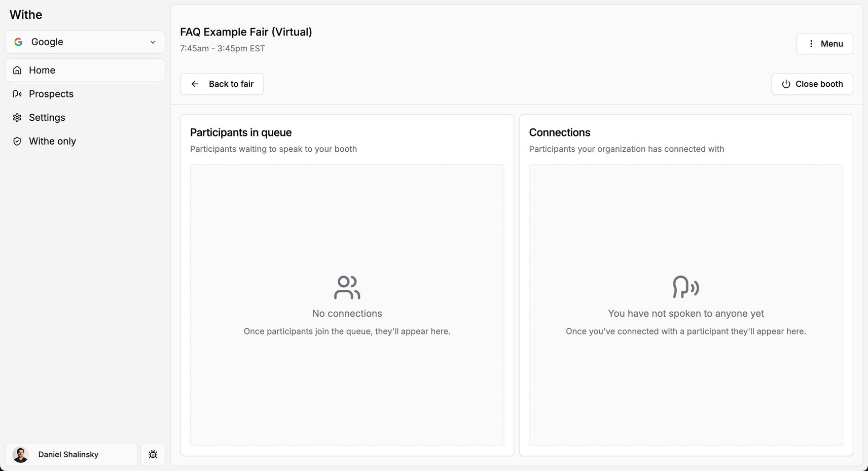The width and height of the screenshot is (868, 471).
Task: Click the back arrow icon
Action: (x=195, y=84)
